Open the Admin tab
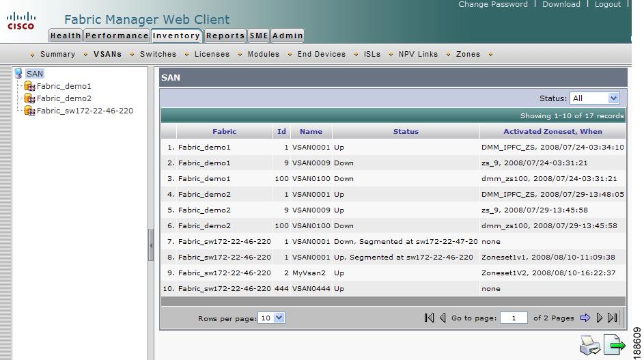The width and height of the screenshot is (644, 360). pyautogui.click(x=288, y=36)
